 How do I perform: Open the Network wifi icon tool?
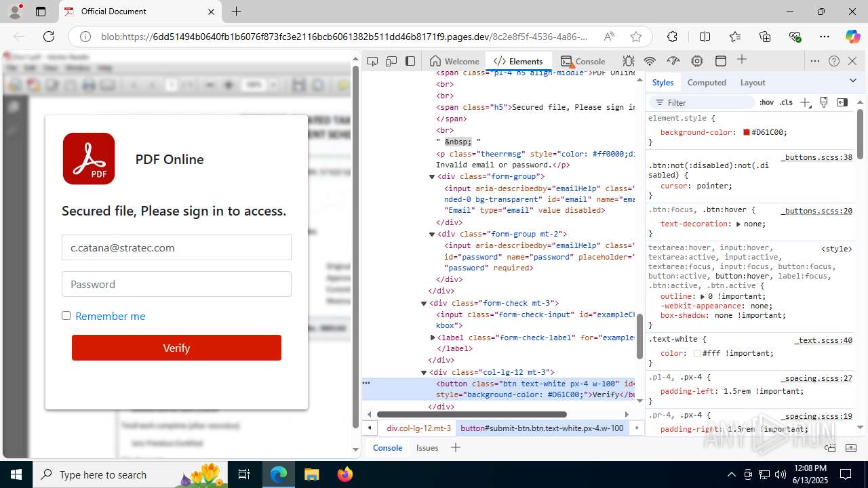650,61
